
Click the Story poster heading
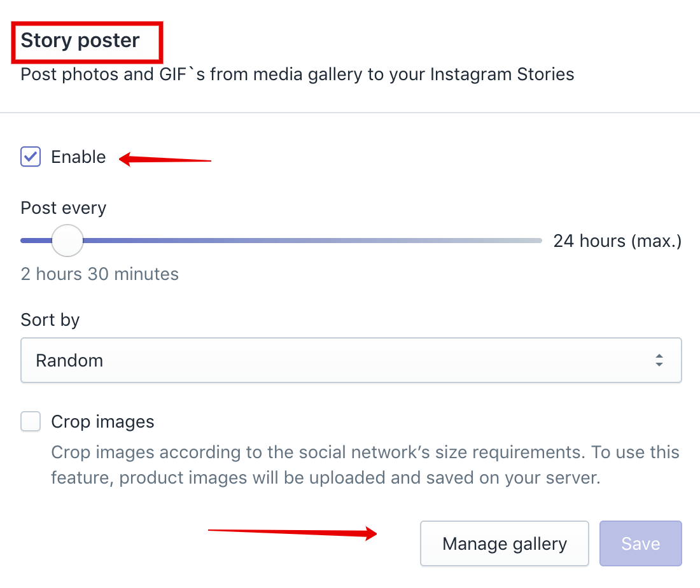(x=80, y=40)
